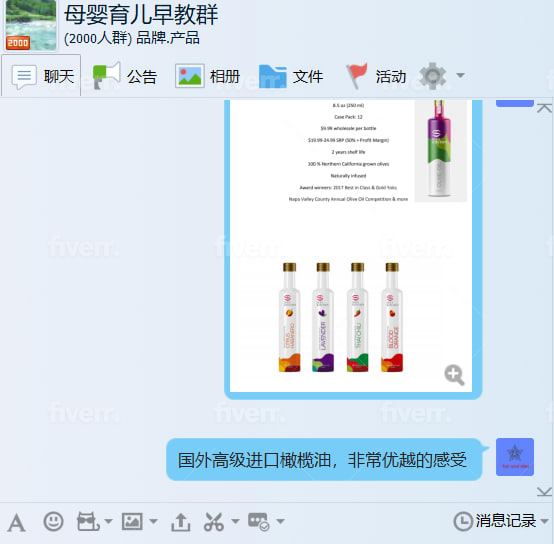This screenshot has height=544, width=554.
Task: Click the scissors screenshot tool
Action: 214,522
